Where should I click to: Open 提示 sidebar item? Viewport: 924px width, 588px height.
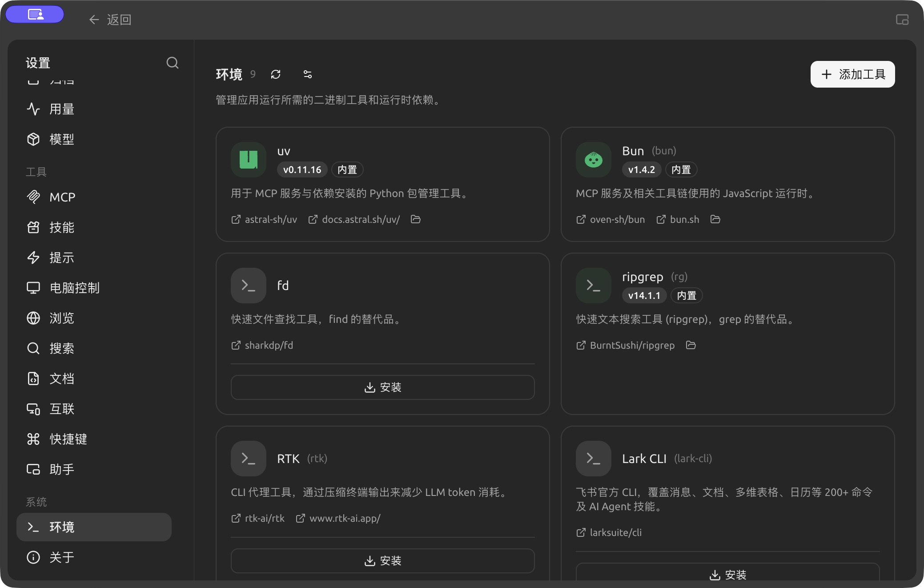pyautogui.click(x=94, y=258)
